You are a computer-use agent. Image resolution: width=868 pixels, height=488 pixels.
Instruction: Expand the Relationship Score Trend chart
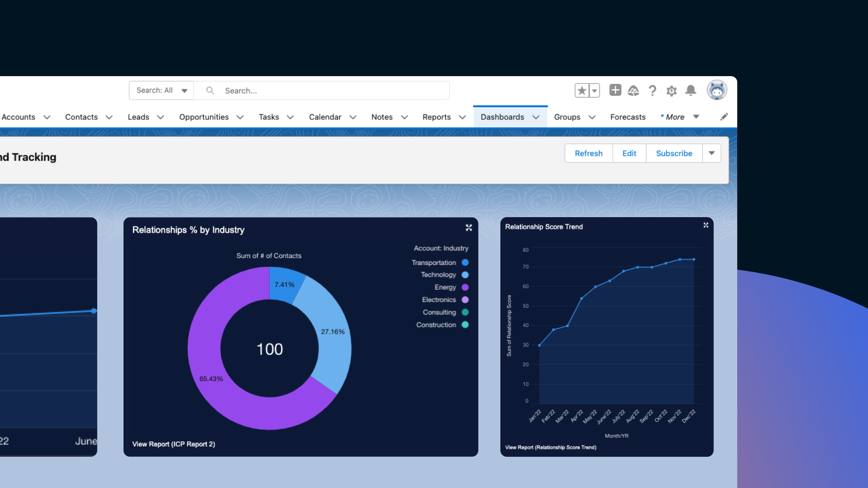(705, 225)
